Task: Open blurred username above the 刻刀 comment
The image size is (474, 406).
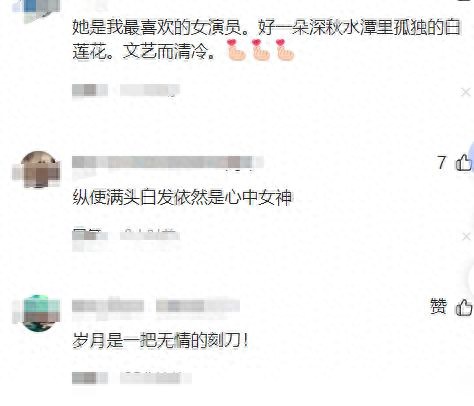Action: (x=108, y=306)
